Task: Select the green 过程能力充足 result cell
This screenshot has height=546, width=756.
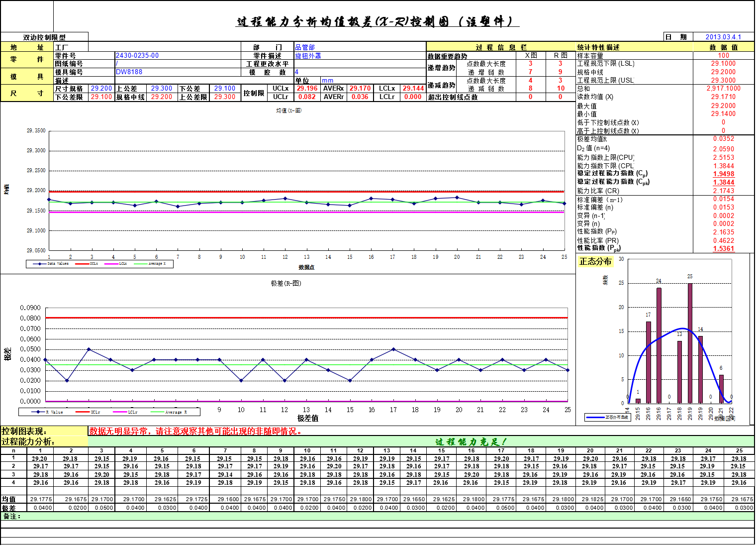Action: tap(470, 441)
